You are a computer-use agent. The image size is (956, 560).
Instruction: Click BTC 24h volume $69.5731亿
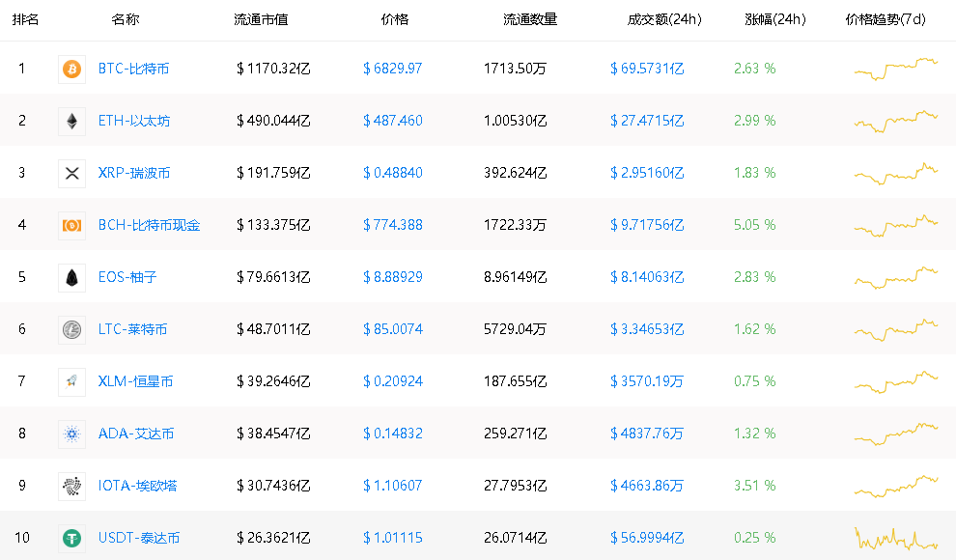[647, 69]
